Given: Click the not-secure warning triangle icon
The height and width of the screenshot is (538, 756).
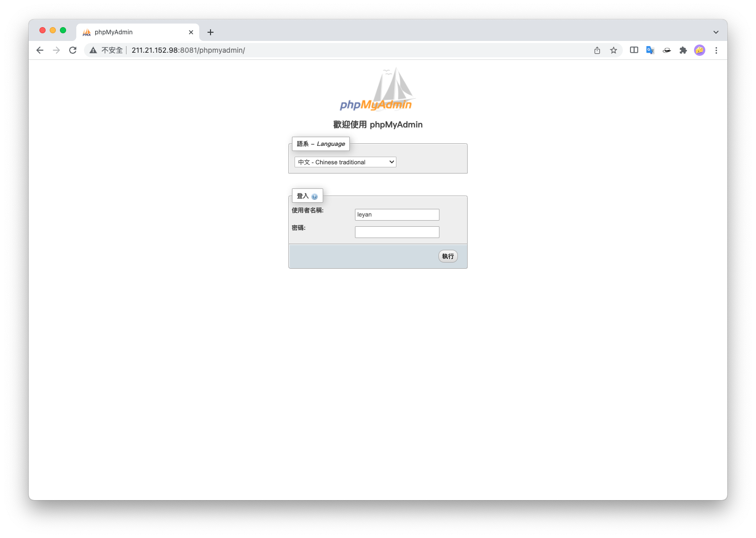Looking at the screenshot, I should point(93,50).
